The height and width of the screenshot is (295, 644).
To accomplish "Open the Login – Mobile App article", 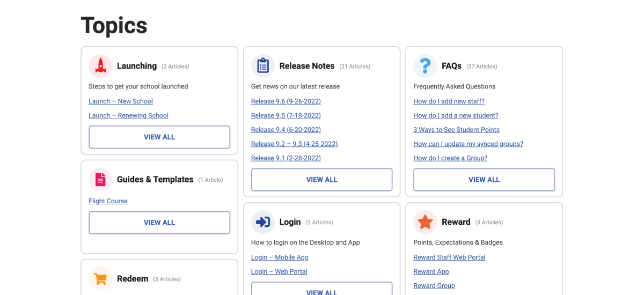I will click(x=280, y=257).
